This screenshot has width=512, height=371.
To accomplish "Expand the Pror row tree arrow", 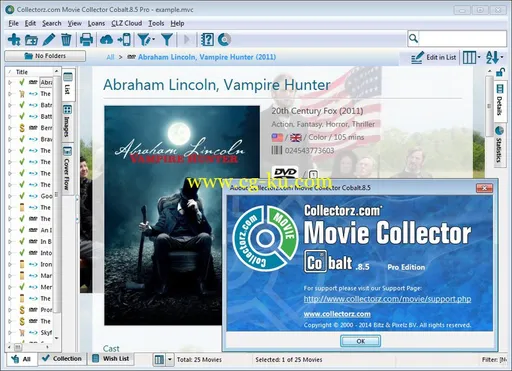I will point(10,310).
